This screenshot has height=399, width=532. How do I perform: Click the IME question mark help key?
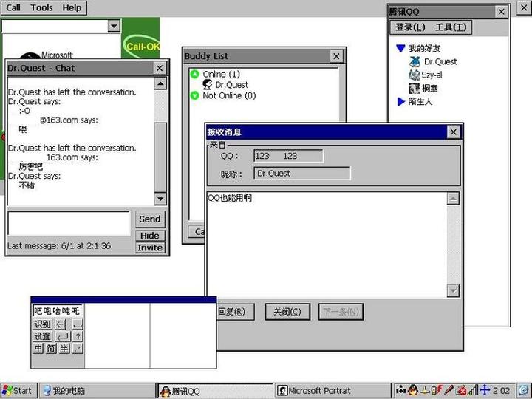point(78,336)
